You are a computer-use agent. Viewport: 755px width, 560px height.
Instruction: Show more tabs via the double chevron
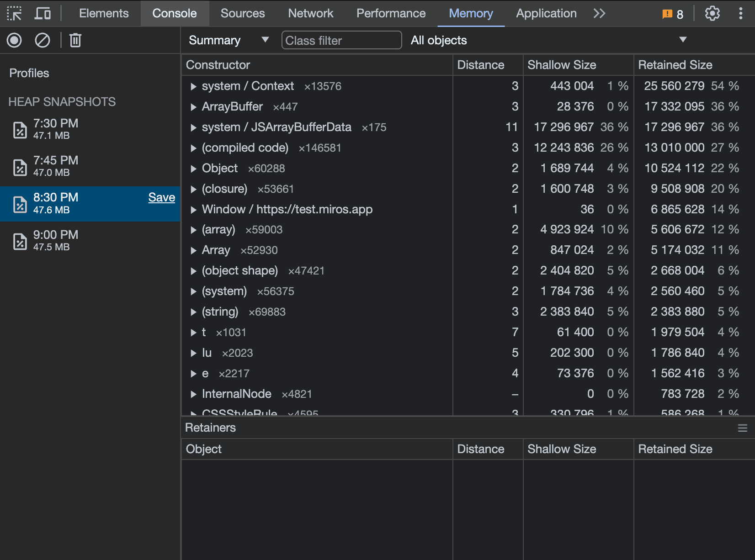[599, 13]
